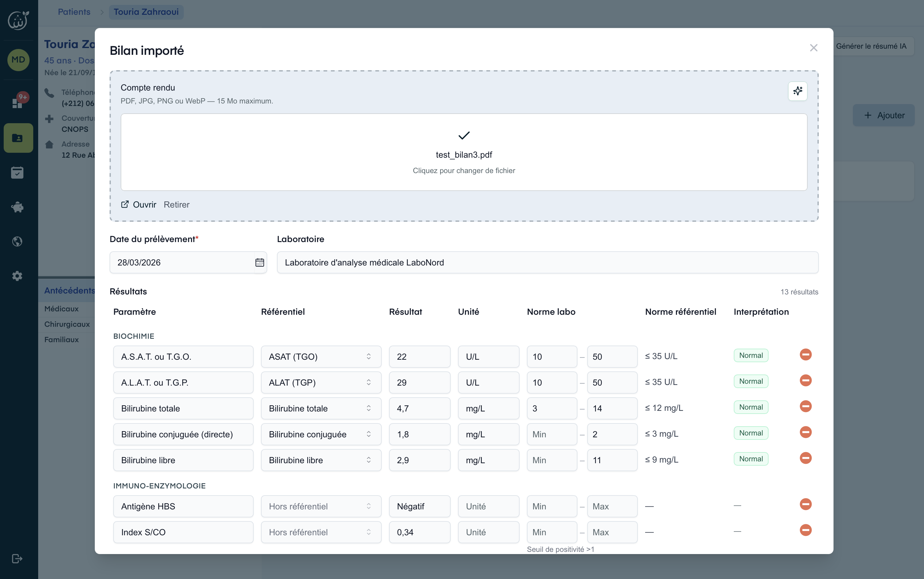Select Familiaux in antecedents list
The height and width of the screenshot is (579, 924).
tap(61, 340)
